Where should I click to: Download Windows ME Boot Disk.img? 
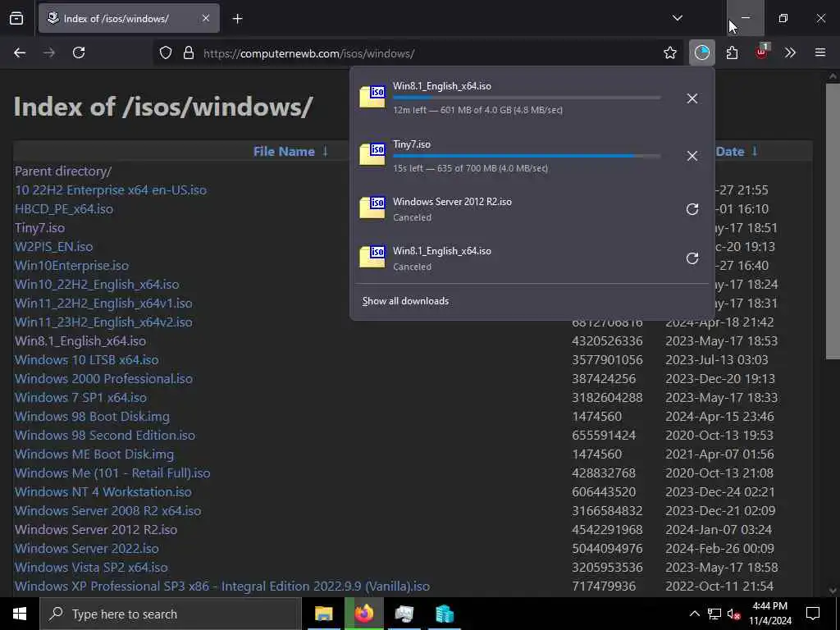pos(94,454)
